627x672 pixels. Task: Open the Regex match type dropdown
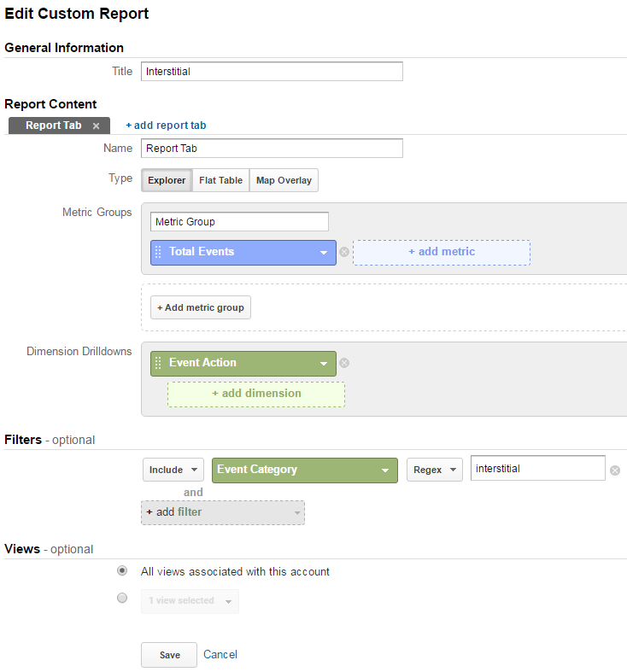pyautogui.click(x=435, y=470)
